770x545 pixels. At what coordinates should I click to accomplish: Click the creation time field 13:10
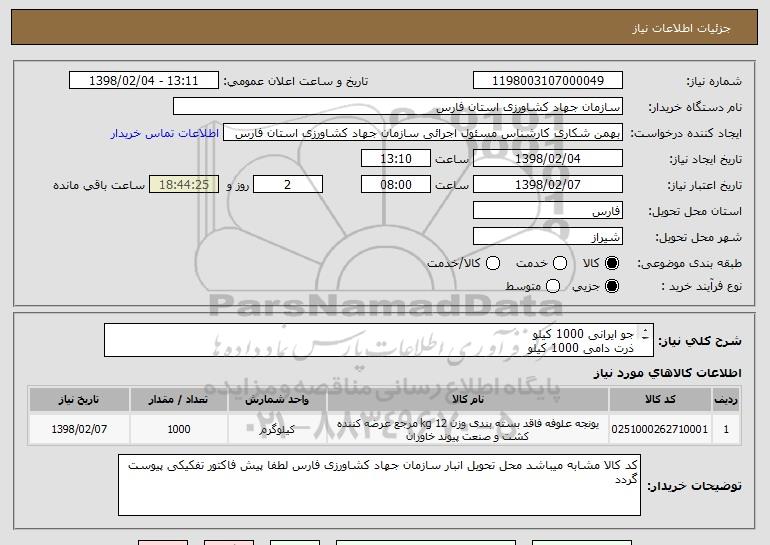click(x=396, y=159)
